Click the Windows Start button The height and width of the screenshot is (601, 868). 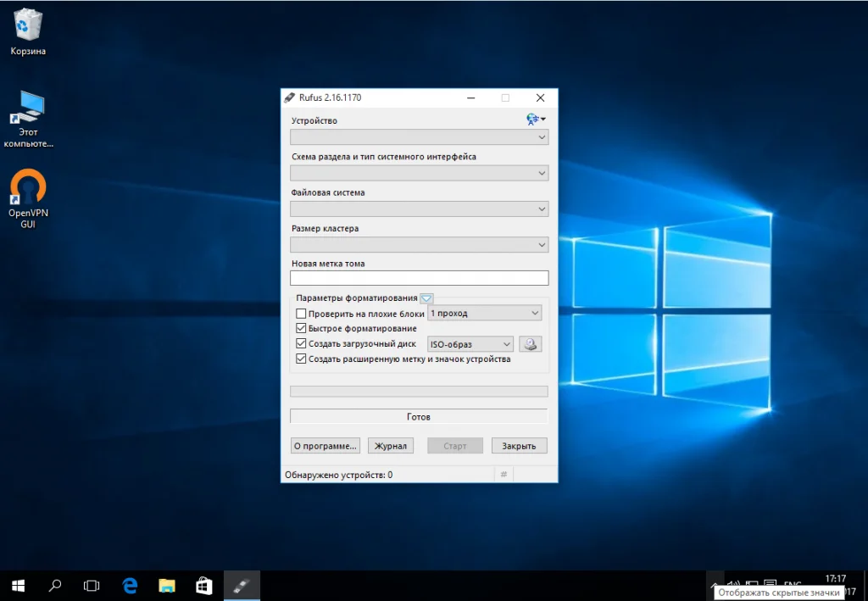[18, 585]
